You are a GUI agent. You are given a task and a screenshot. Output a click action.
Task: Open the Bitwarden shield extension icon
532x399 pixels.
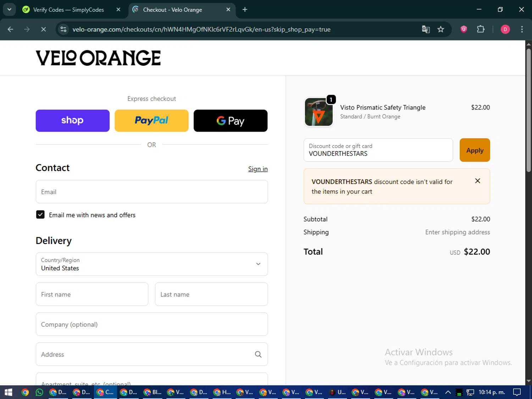tap(464, 29)
